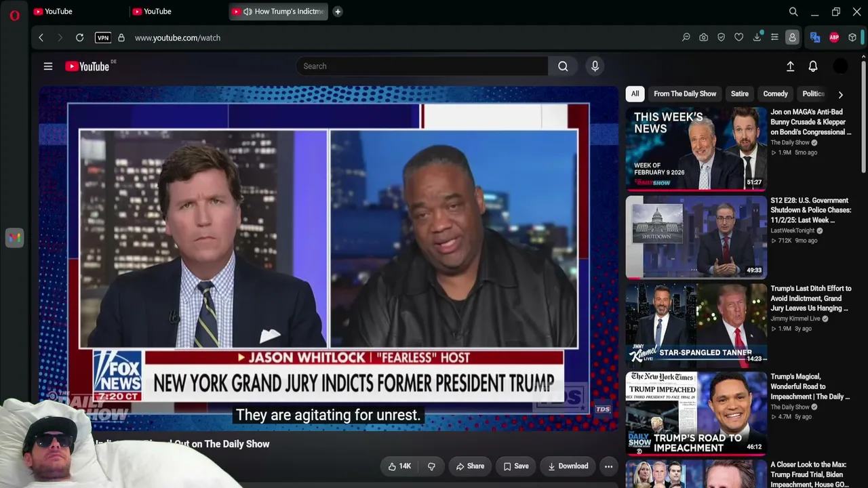Open the Google Translate extension
Image resolution: width=868 pixels, height=488 pixels.
point(815,38)
